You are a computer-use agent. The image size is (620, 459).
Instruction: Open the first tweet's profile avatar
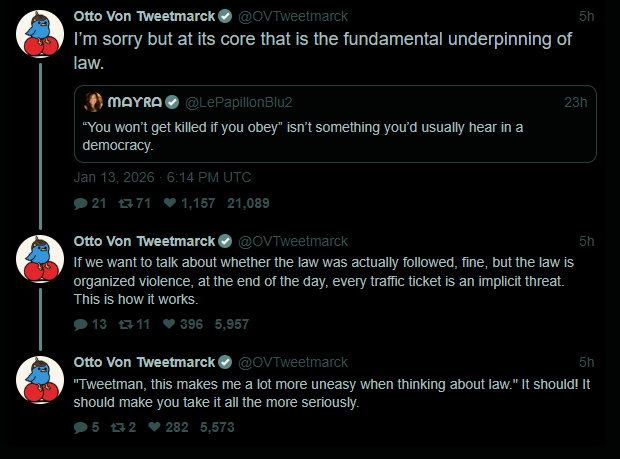click(x=41, y=38)
